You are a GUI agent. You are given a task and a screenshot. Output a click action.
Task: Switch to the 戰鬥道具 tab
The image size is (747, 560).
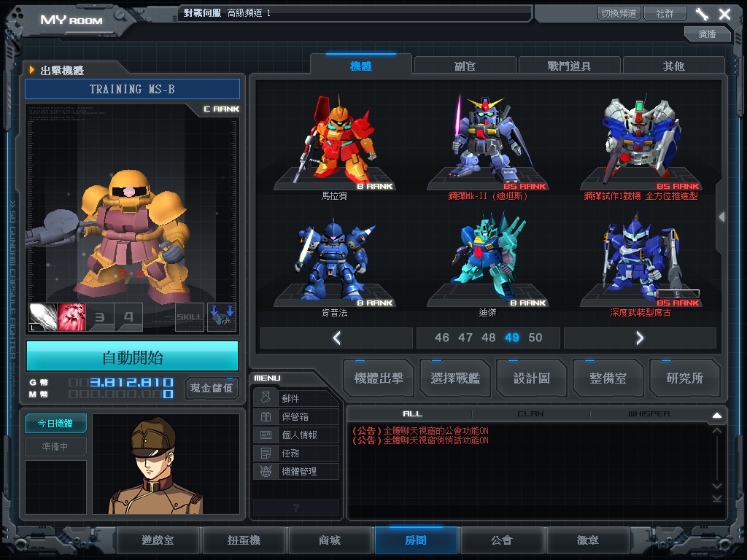pos(569,66)
